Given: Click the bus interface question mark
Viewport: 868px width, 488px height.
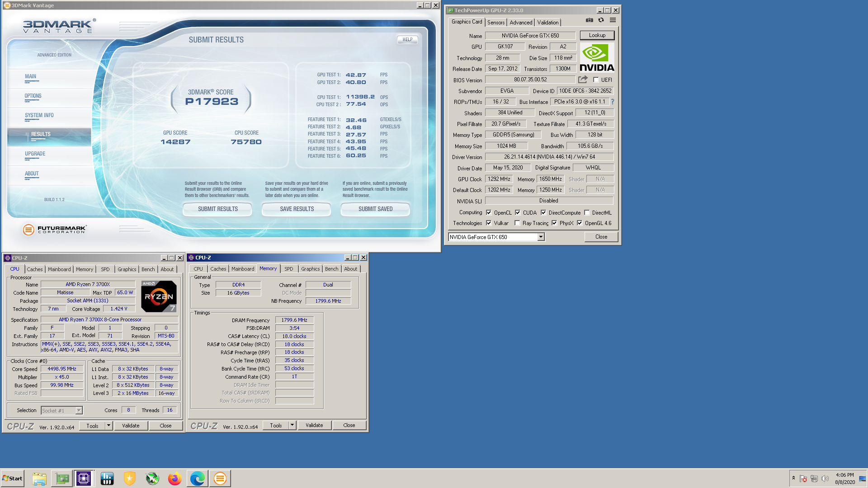Looking at the screenshot, I should [x=613, y=102].
